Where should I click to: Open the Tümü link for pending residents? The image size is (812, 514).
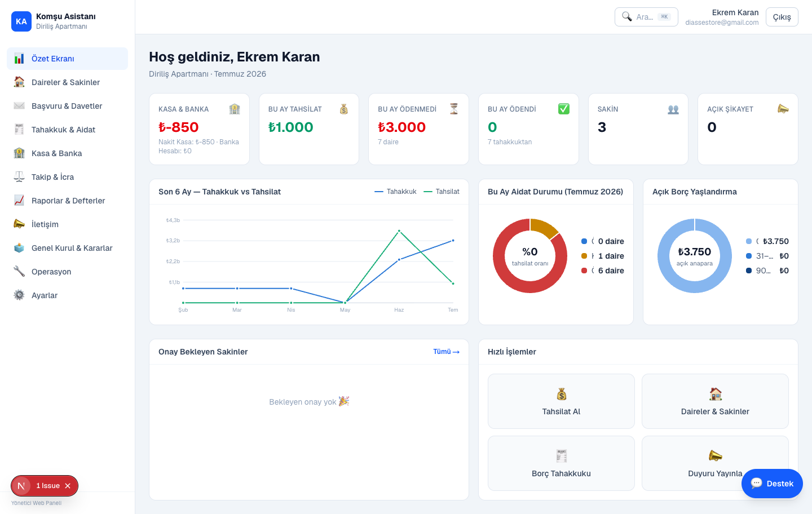(446, 352)
